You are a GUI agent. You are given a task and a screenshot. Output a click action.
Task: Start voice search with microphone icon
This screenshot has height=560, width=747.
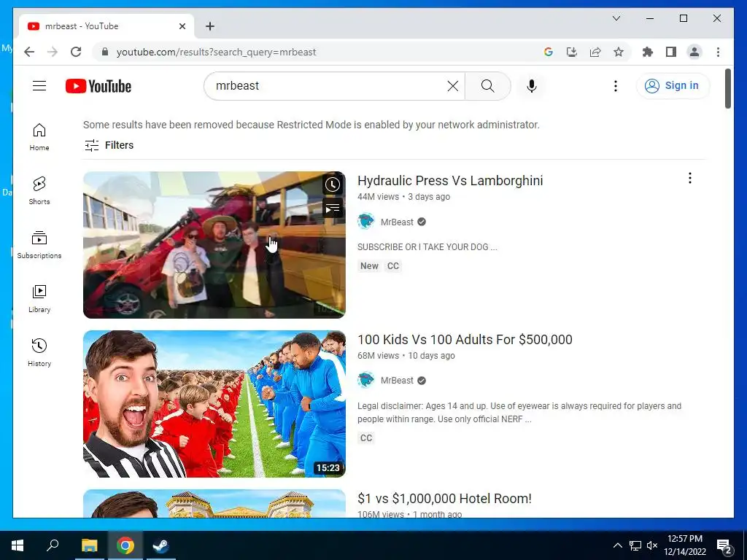click(532, 86)
